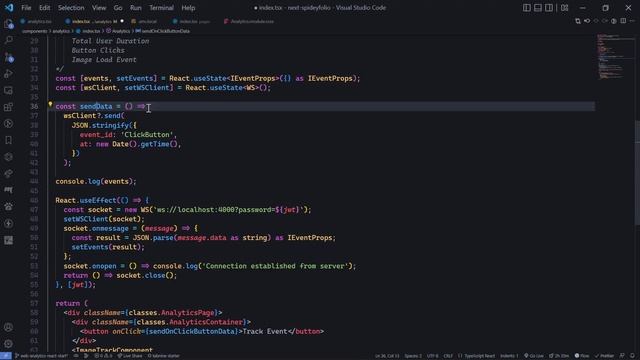Click components breadcrumb segment
Image resolution: width=640 pixels, height=360 pixels.
pos(34,31)
